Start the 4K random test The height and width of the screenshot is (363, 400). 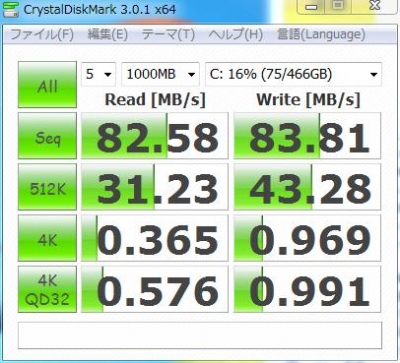pyautogui.click(x=47, y=238)
